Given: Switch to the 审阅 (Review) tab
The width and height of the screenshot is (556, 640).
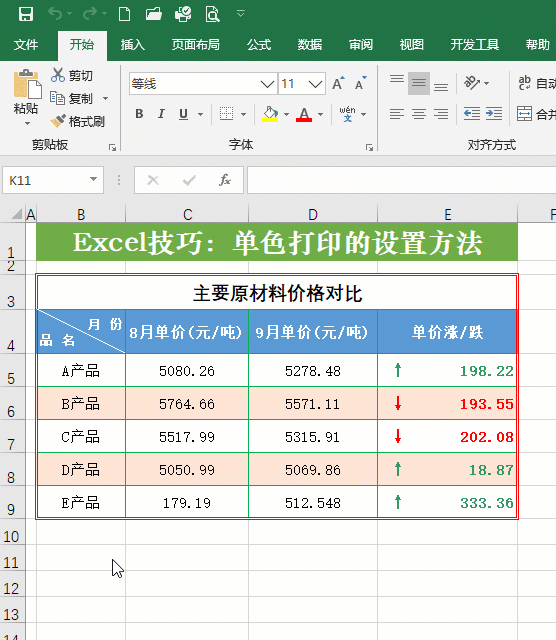Looking at the screenshot, I should click(361, 44).
